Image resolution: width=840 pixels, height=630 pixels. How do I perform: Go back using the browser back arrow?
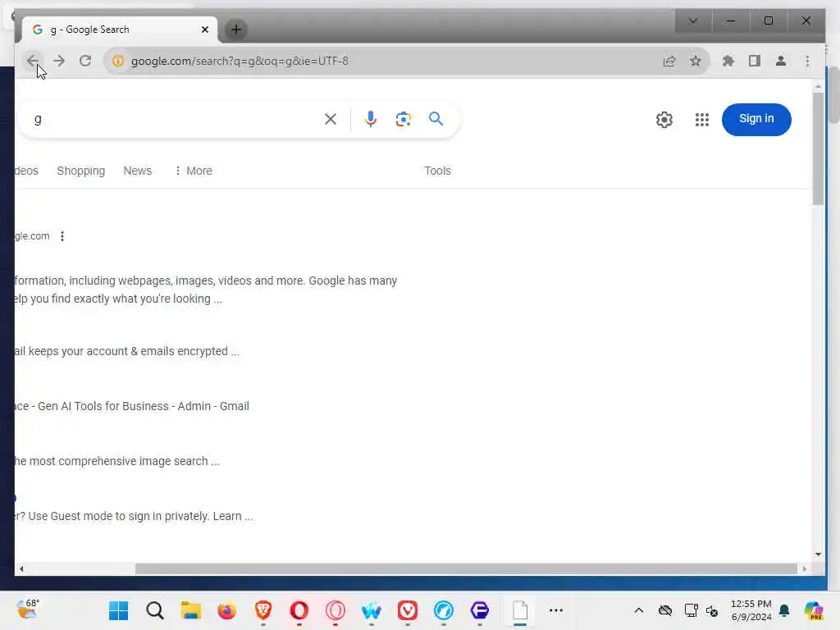pyautogui.click(x=33, y=61)
